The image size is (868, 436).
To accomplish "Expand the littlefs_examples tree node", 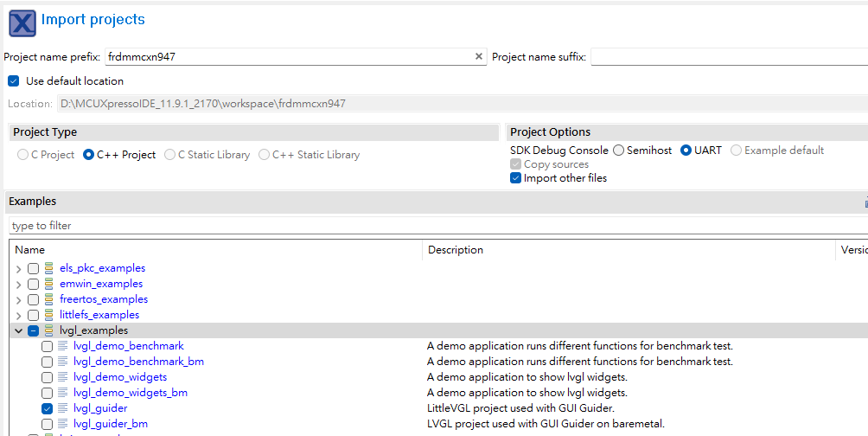I will pyautogui.click(x=19, y=315).
